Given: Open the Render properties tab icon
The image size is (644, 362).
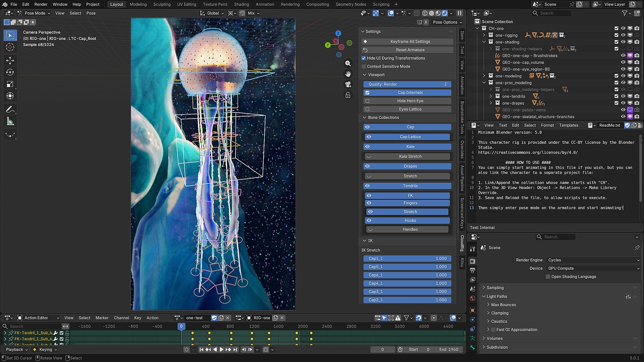Looking at the screenshot, I should pos(472,261).
